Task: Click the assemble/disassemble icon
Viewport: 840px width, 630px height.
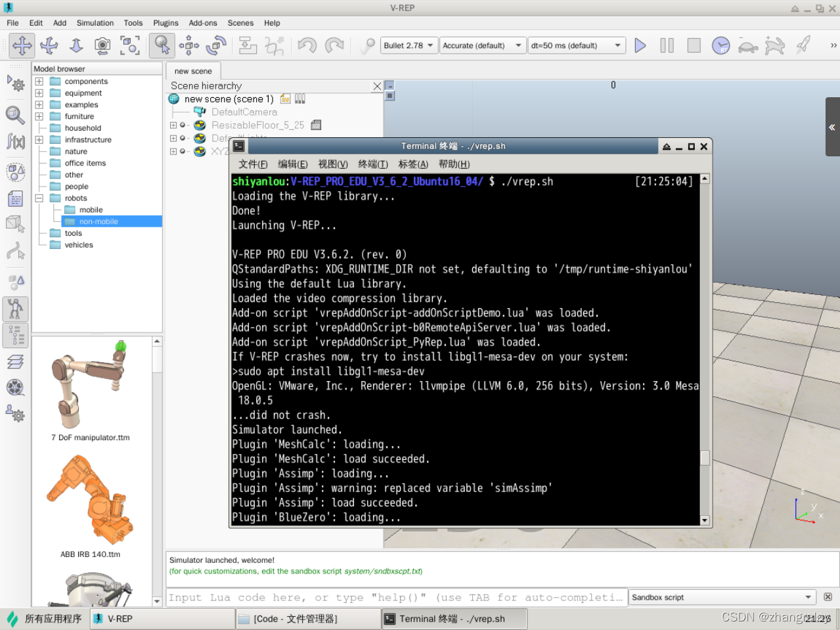Action: coord(248,45)
